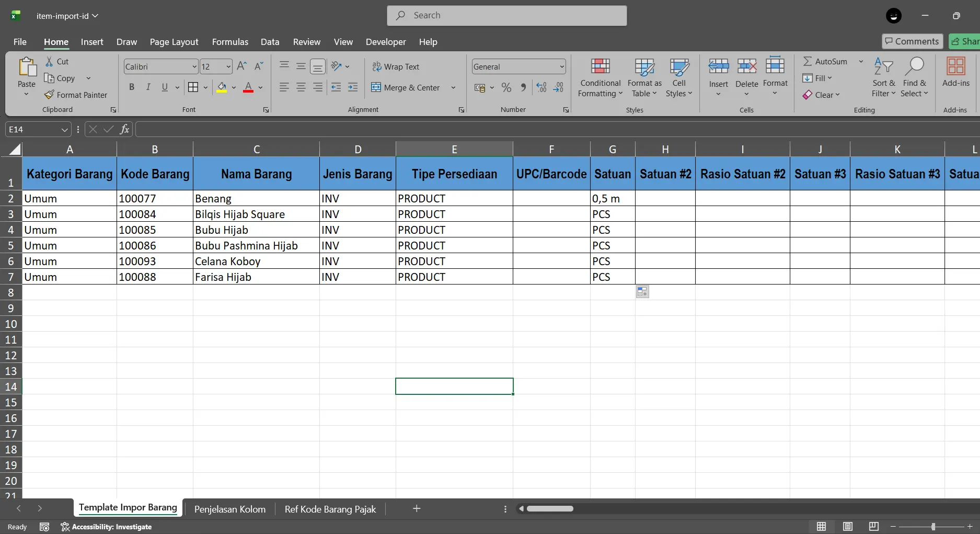Click the Increase Font Size icon

click(241, 66)
